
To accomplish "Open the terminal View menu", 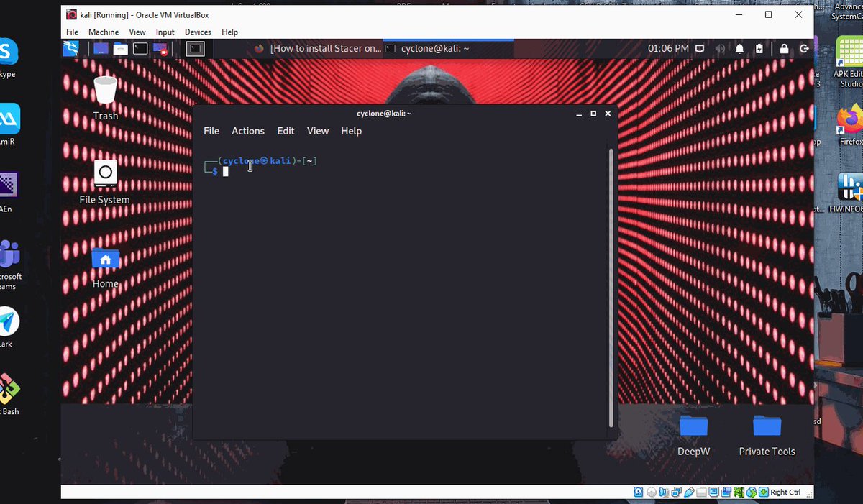I will (318, 131).
